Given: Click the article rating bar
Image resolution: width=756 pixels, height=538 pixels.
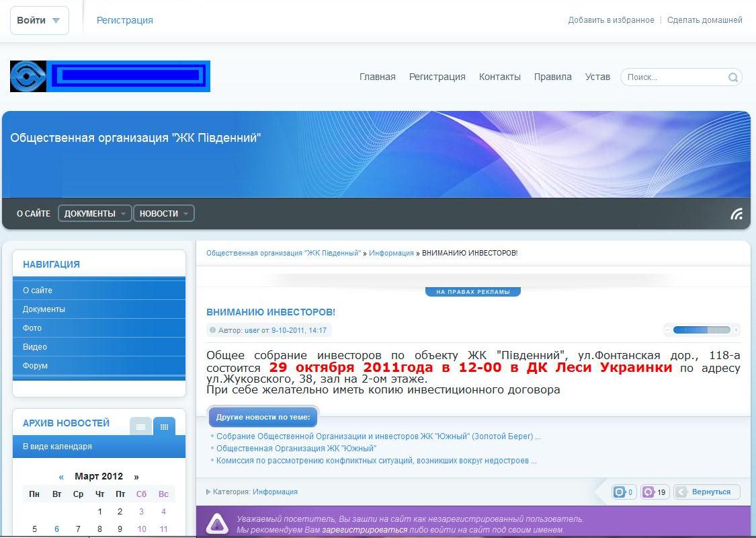Looking at the screenshot, I should (x=701, y=330).
